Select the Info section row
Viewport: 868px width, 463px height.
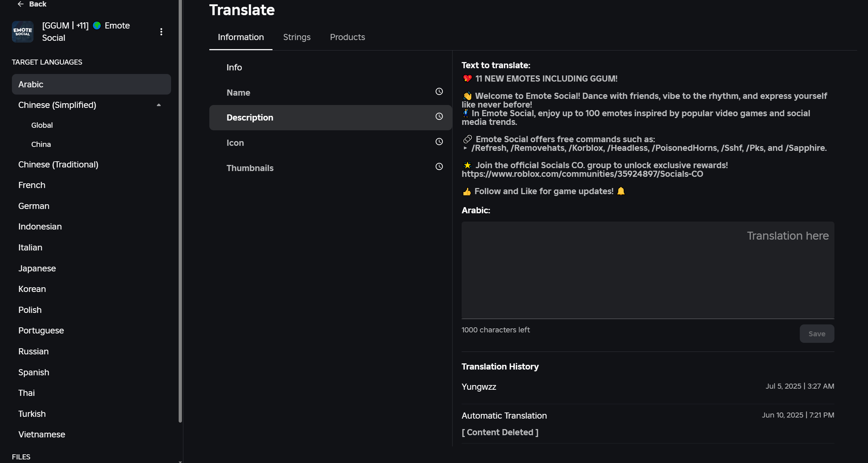[x=234, y=67]
